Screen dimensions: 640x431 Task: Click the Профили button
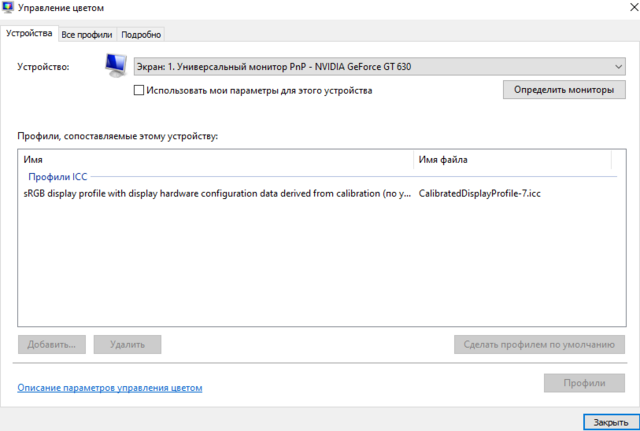click(x=584, y=383)
